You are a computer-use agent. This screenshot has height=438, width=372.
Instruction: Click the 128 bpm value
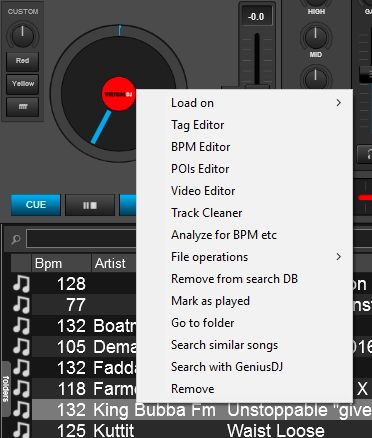pyautogui.click(x=71, y=284)
